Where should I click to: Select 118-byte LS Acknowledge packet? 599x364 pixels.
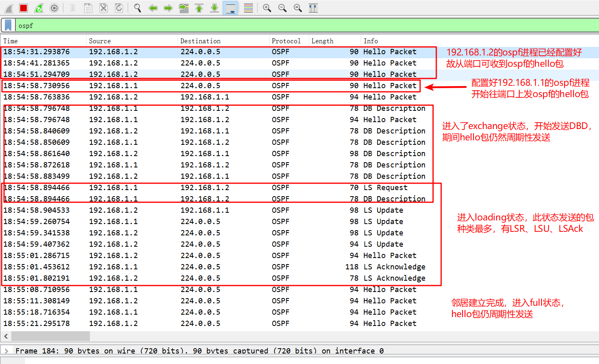(x=299, y=267)
